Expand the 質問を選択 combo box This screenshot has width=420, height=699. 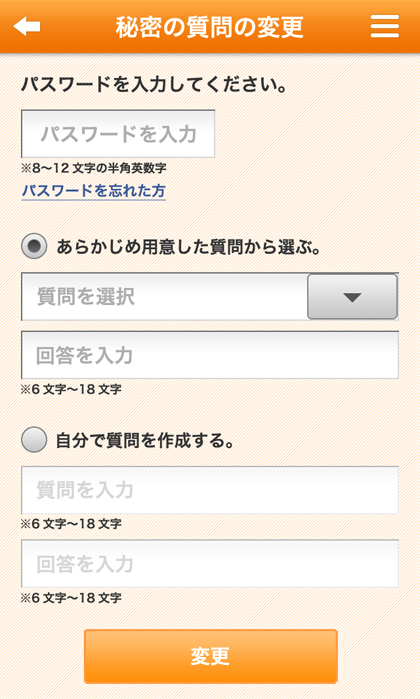point(210,296)
